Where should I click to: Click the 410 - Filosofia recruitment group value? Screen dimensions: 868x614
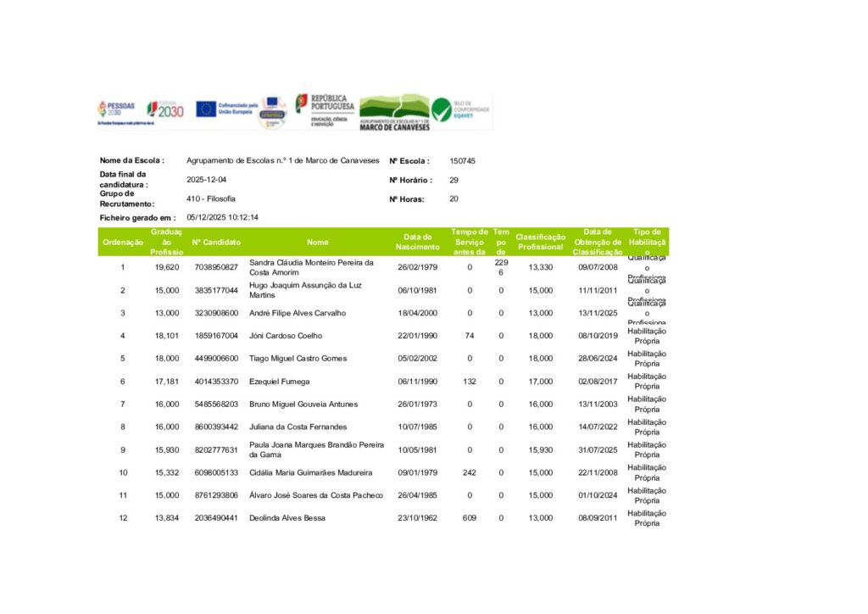click(x=211, y=198)
